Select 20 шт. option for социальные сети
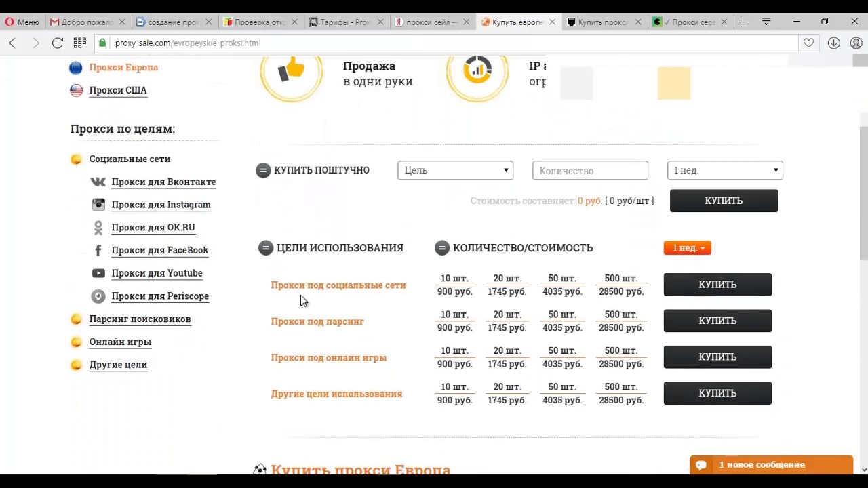Image resolution: width=868 pixels, height=488 pixels. click(x=507, y=285)
